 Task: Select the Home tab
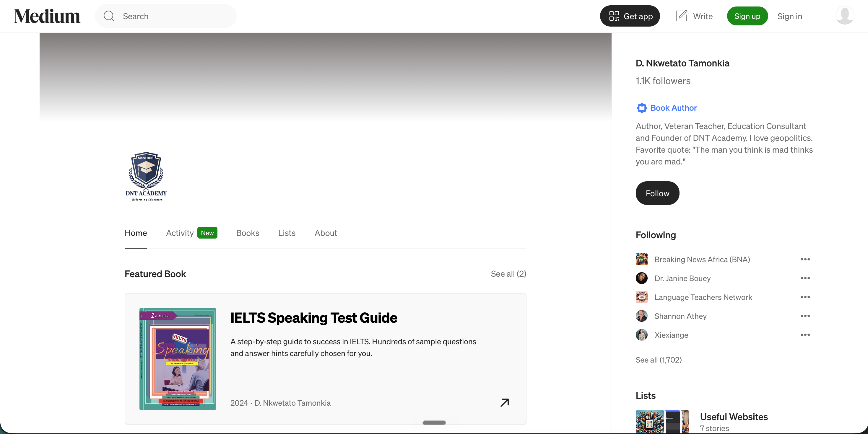(x=136, y=233)
